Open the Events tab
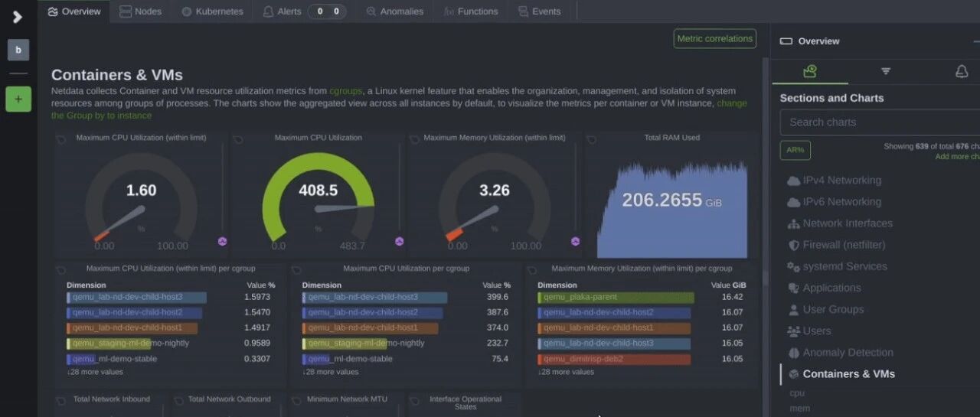The height and width of the screenshot is (417, 980). tap(539, 11)
